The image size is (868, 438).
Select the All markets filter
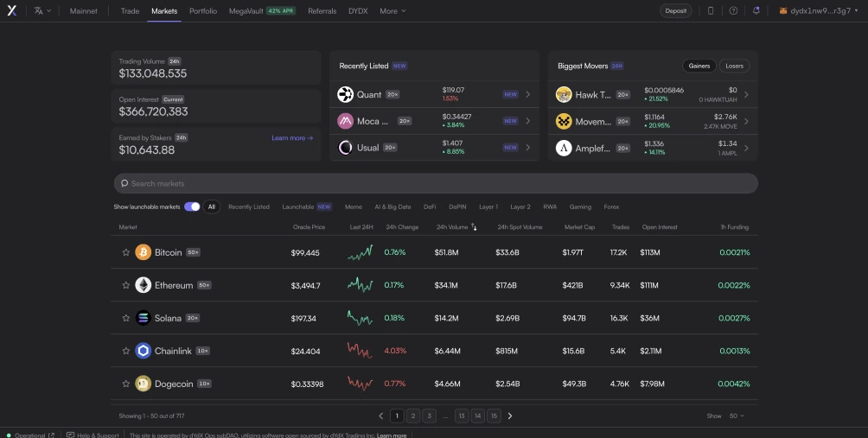(x=212, y=206)
